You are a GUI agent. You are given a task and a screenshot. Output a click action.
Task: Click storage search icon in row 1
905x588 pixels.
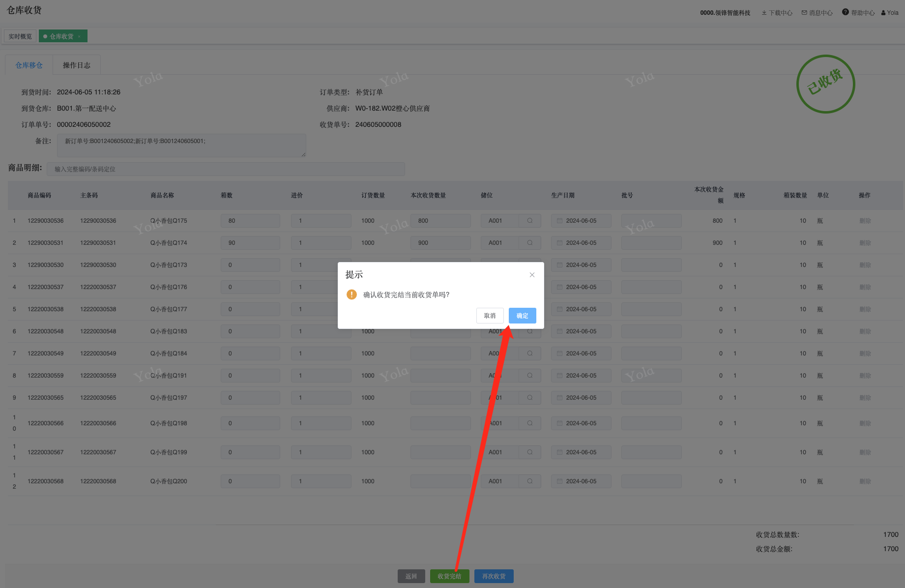(530, 221)
